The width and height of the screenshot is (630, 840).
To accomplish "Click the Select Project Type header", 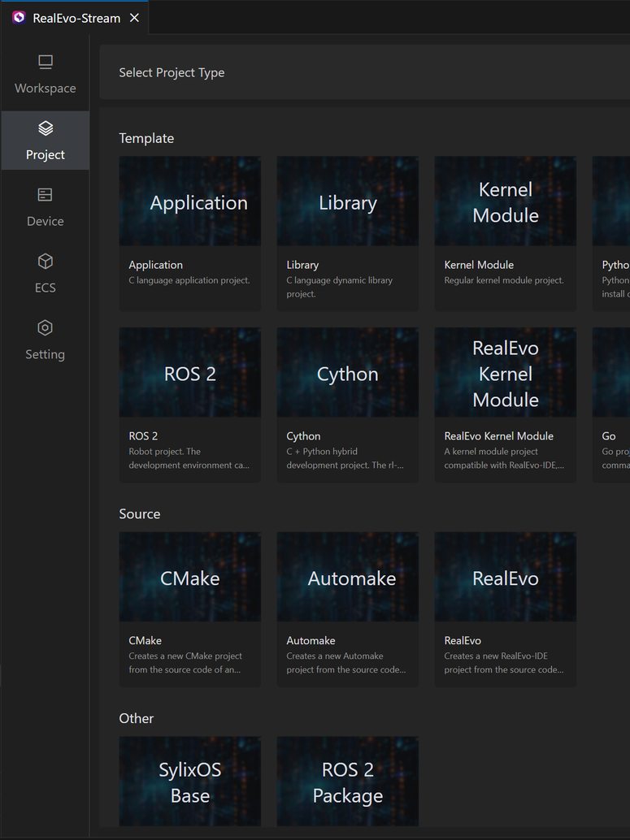I will [x=172, y=72].
